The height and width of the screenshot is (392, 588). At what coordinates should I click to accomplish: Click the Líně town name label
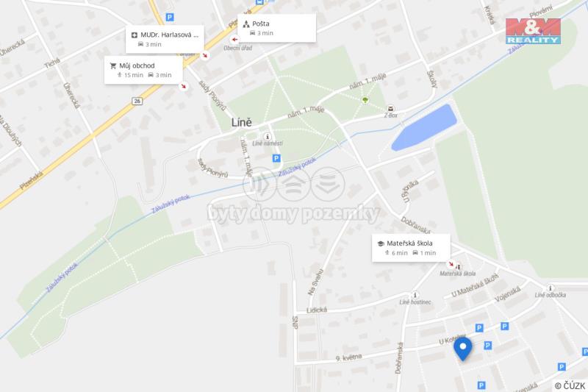(x=242, y=122)
